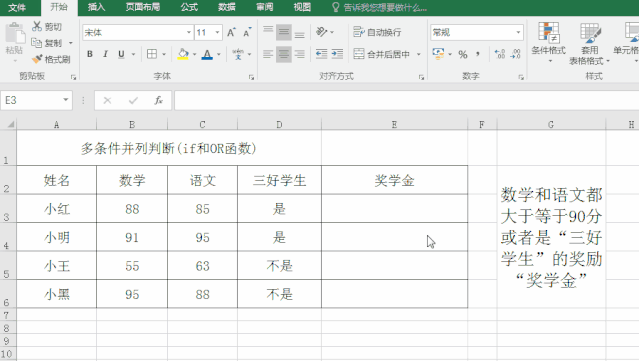Click the confirm checkmark in formula bar

[x=133, y=100]
